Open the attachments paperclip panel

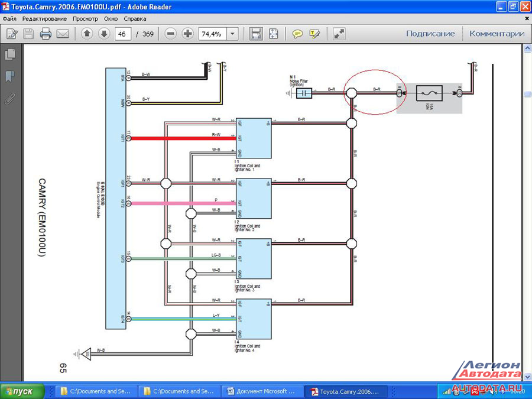pyautogui.click(x=10, y=99)
